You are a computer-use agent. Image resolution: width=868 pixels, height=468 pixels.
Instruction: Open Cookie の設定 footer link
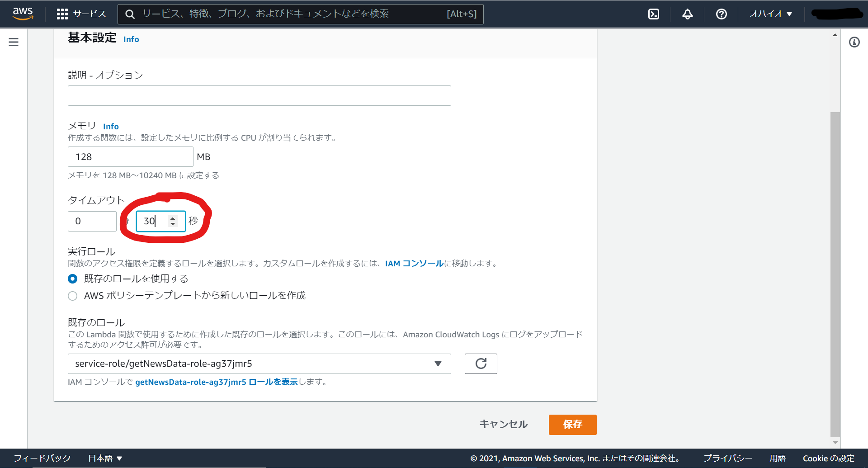[x=828, y=458]
